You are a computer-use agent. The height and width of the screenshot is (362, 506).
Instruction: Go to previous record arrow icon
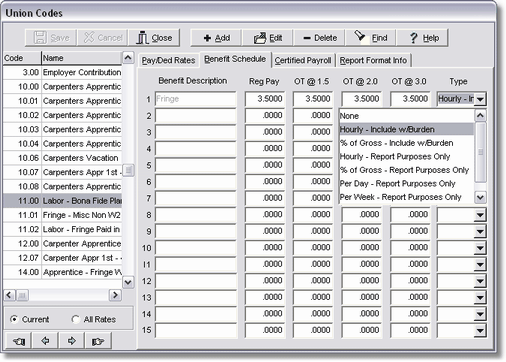click(x=45, y=341)
